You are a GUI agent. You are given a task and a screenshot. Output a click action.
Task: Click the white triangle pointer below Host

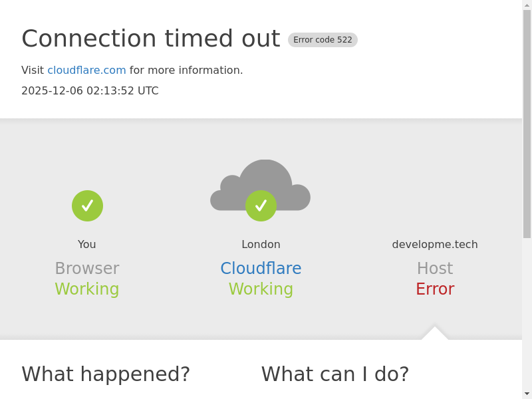435,333
